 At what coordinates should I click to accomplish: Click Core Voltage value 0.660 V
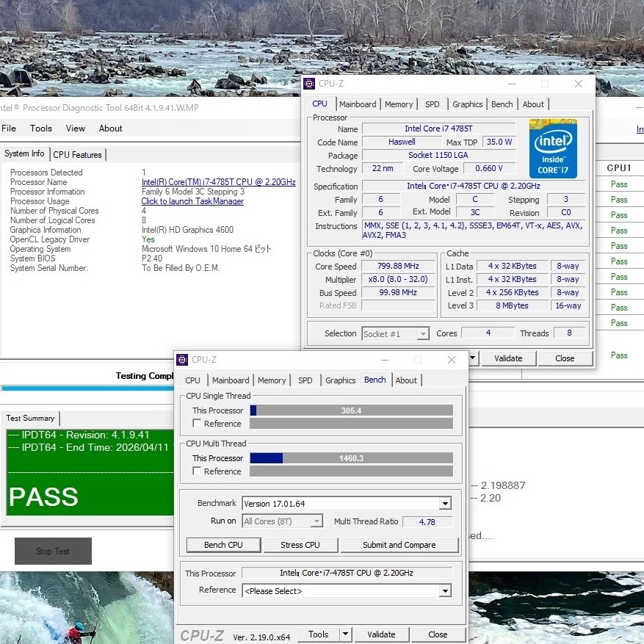click(x=489, y=168)
